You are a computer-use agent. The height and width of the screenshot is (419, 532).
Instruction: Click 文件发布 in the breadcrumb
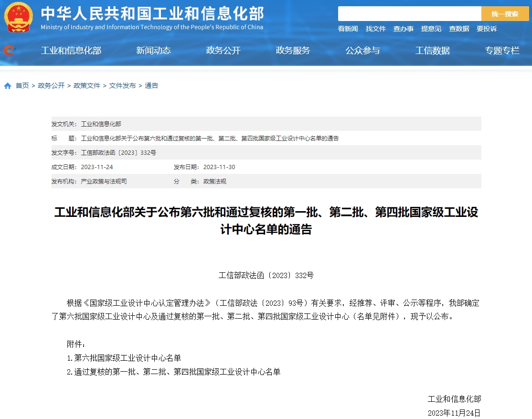(x=122, y=86)
